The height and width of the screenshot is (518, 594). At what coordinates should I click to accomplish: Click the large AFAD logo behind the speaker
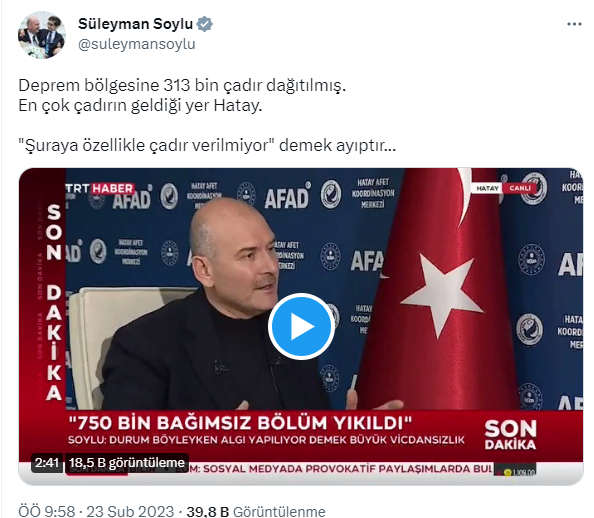(x=287, y=198)
